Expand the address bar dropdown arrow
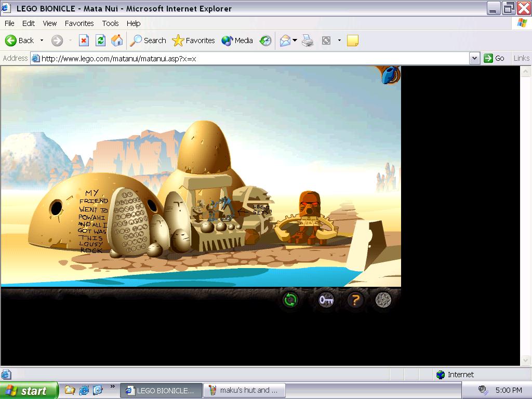 pos(474,58)
